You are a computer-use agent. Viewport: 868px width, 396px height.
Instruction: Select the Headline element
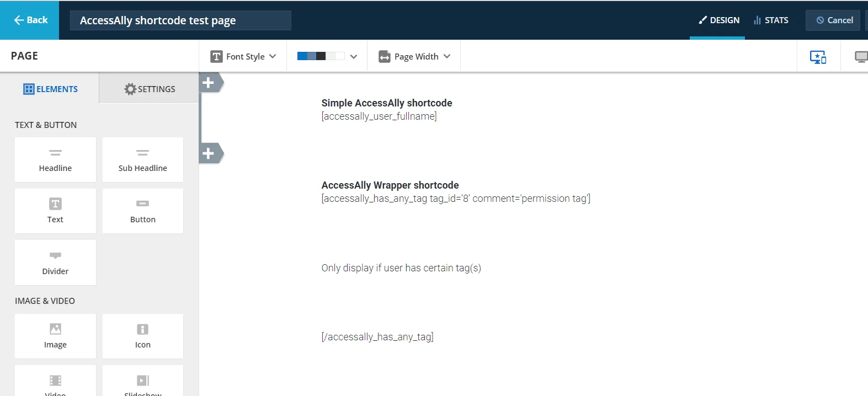coord(55,159)
